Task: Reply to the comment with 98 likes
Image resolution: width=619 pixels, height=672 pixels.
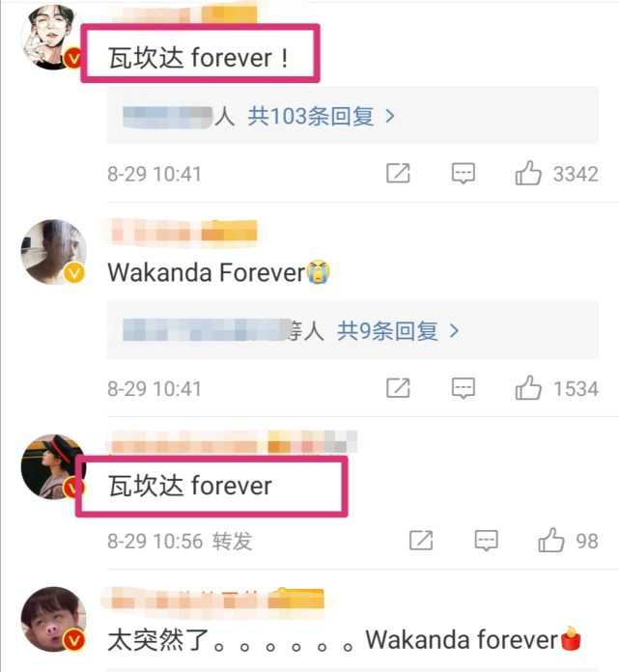Action: coord(486,541)
